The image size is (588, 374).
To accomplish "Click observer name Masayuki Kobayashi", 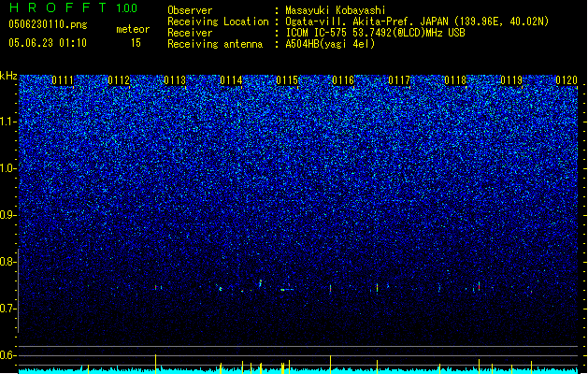I will (336, 10).
